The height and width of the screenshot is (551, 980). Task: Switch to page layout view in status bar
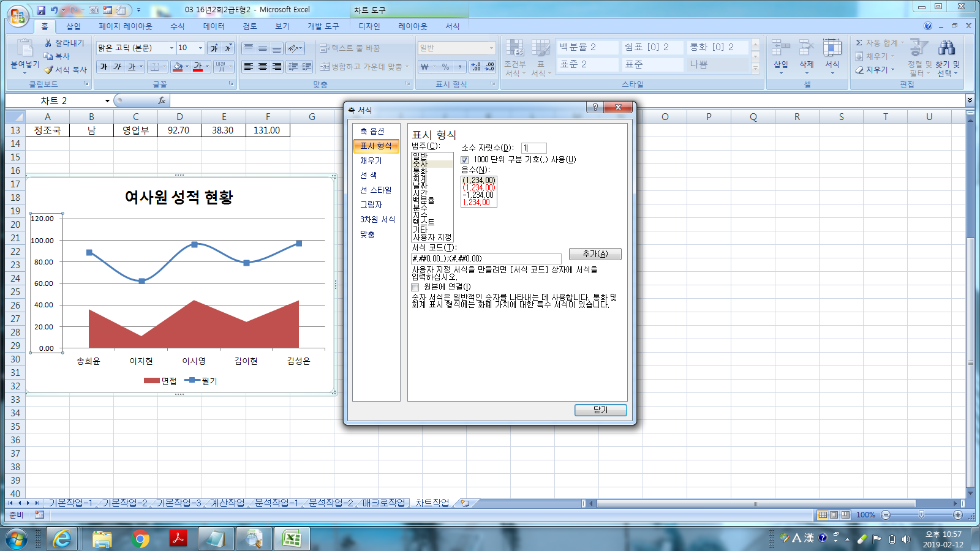click(x=834, y=515)
